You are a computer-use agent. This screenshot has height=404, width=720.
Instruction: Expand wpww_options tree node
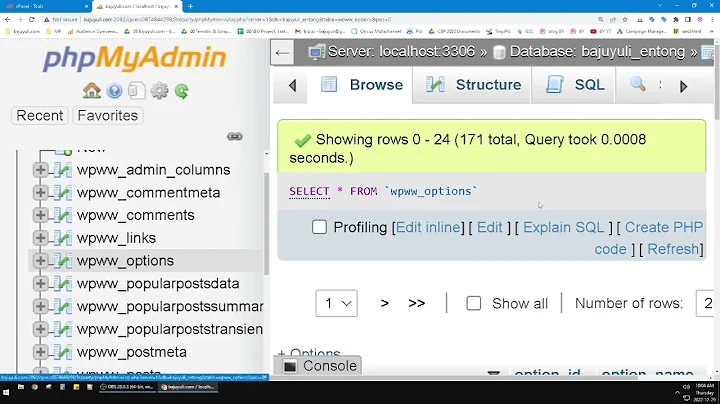click(x=40, y=261)
